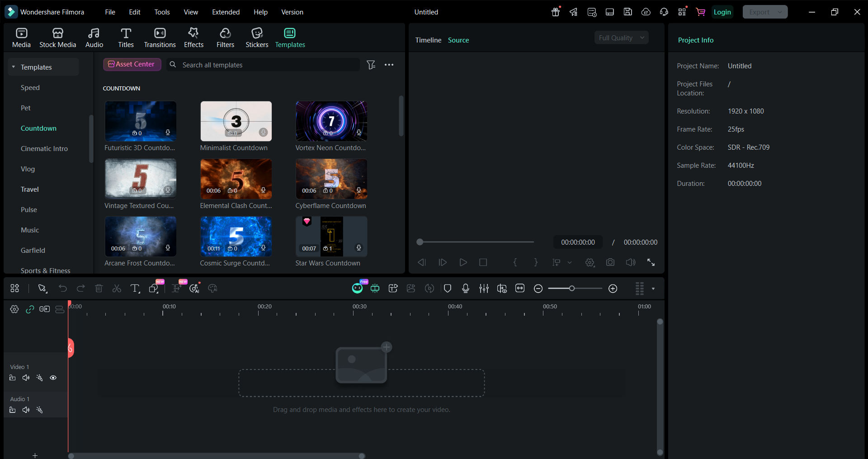Select the Garfield template category
Viewport: 868px width, 459px height.
point(33,251)
